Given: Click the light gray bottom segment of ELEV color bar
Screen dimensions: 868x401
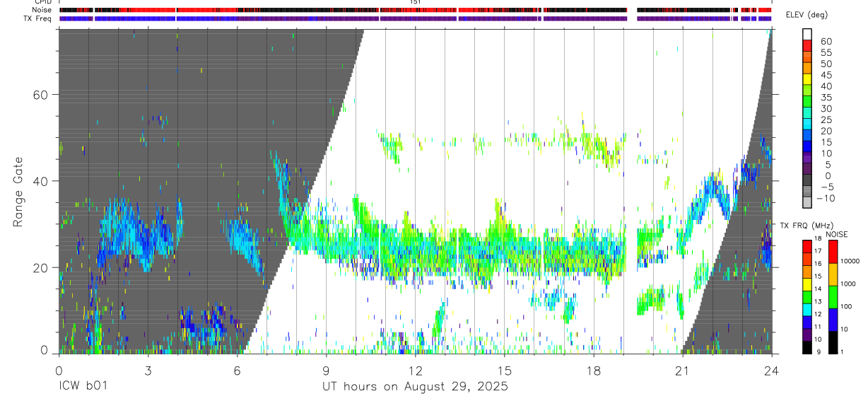Looking at the screenshot, I should point(808,203).
